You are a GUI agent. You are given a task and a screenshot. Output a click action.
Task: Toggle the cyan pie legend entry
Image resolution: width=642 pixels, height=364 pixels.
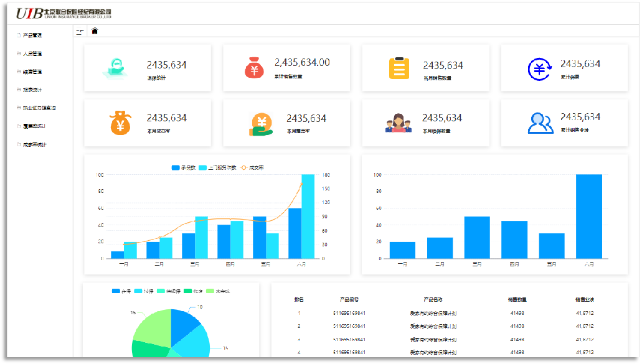click(x=144, y=291)
